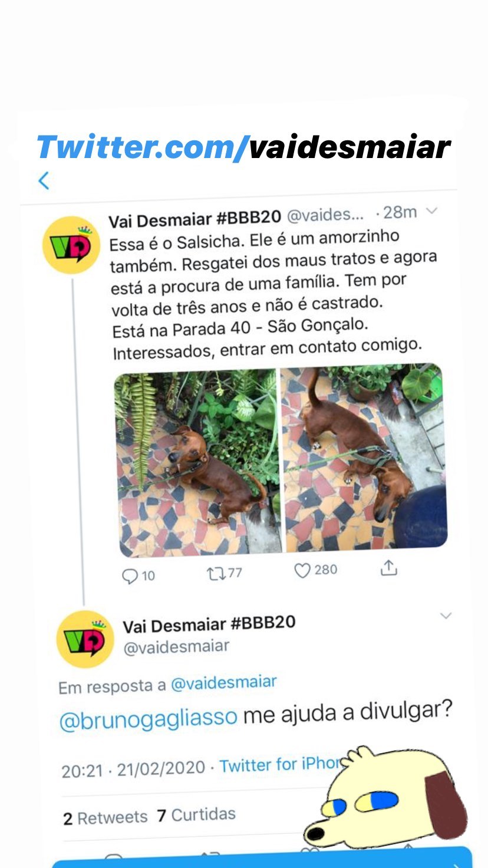Tap the share upload icon

pos(388,567)
